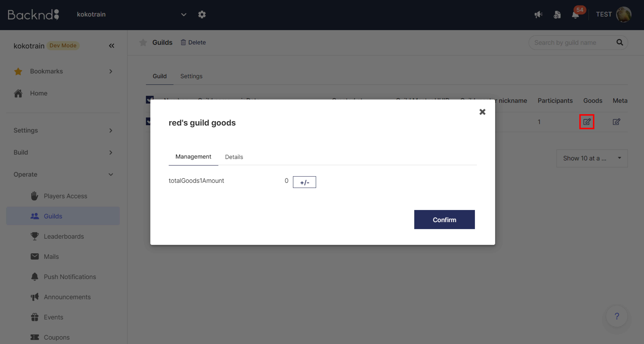644x344 pixels.
Task: Click the Delete guild button
Action: point(193,42)
